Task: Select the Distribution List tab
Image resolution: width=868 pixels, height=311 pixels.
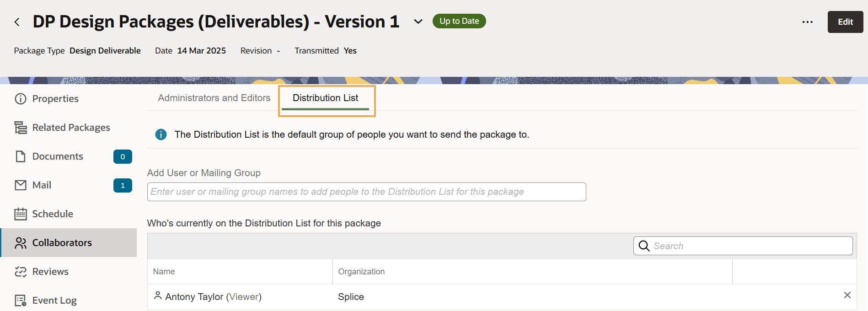Action: [x=325, y=98]
